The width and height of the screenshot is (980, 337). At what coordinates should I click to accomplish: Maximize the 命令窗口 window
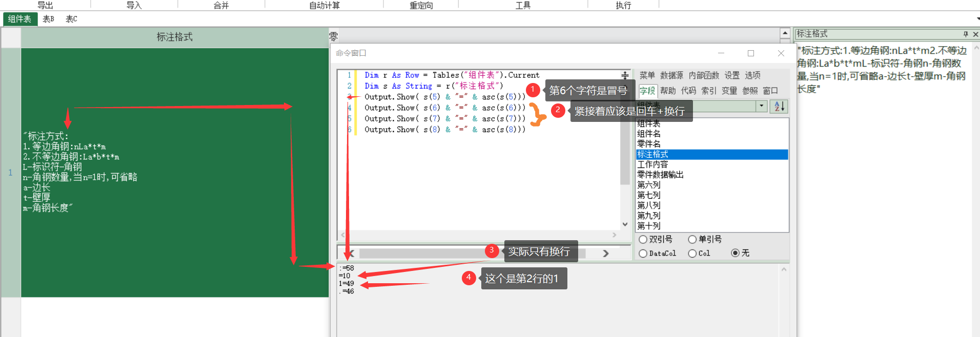pos(751,53)
